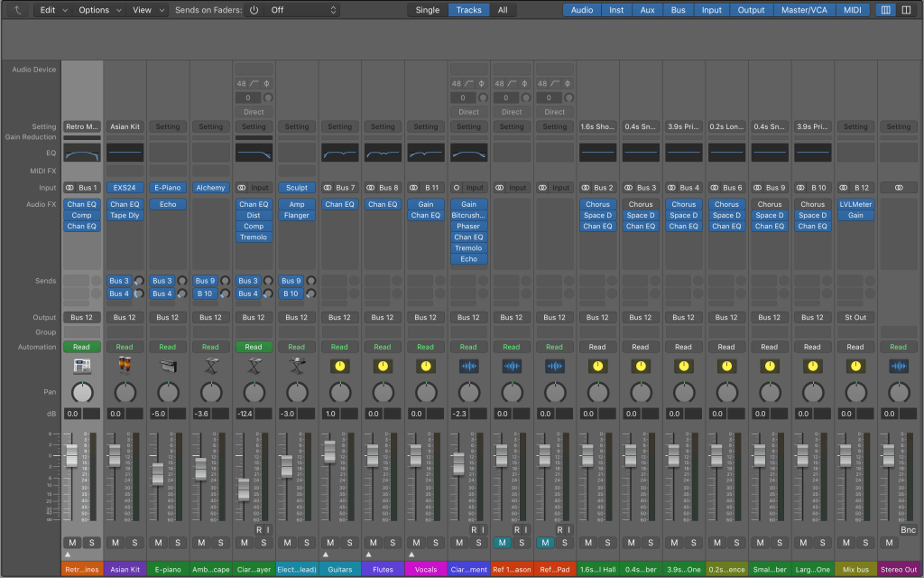Click the waveform icon on Stereo Out
This screenshot has height=578, width=924.
[x=898, y=366]
